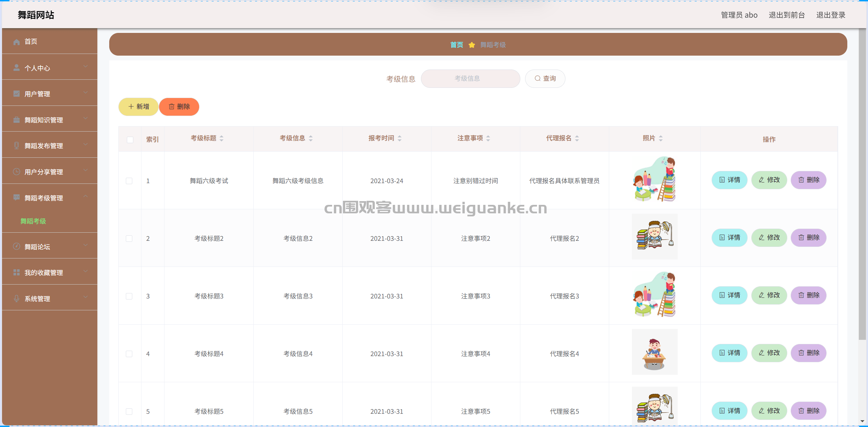This screenshot has height=427, width=868.
Task: Click the 首页 breadcrumb link
Action: (457, 45)
